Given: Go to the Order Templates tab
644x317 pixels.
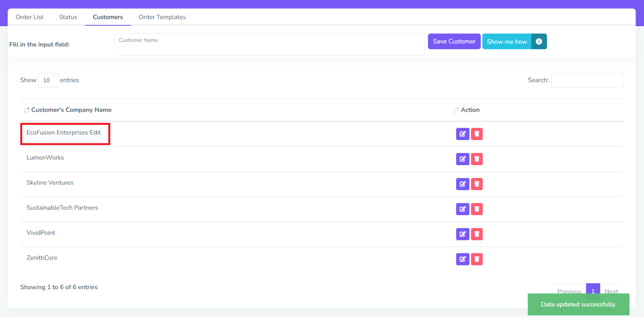Looking at the screenshot, I should [x=162, y=17].
